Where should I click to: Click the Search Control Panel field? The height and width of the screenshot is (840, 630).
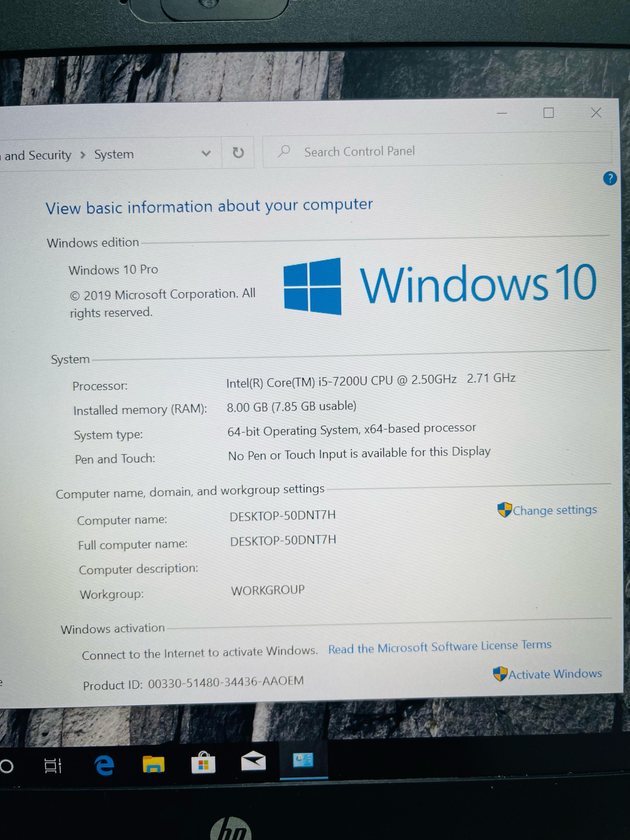coord(437,150)
